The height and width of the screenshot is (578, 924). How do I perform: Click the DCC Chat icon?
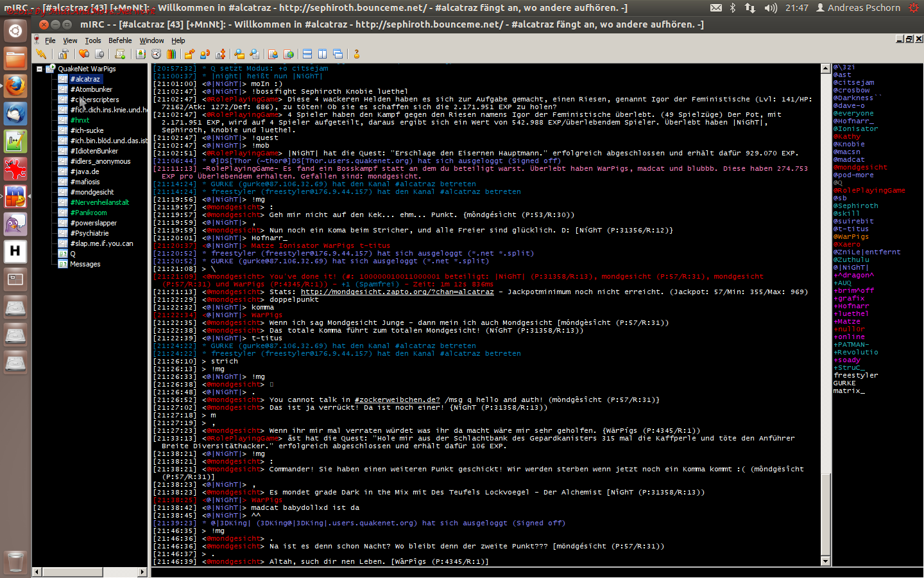pos(205,55)
